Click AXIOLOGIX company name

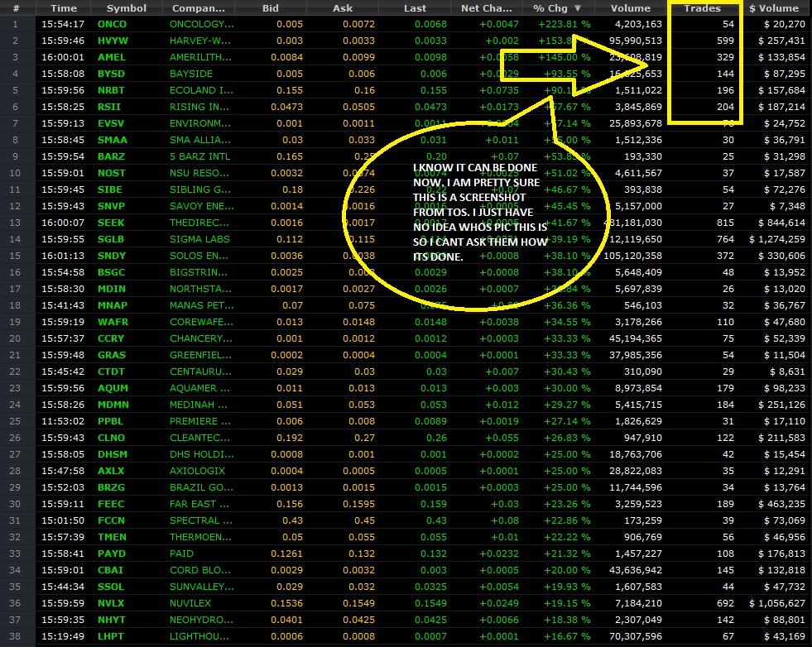[197, 471]
